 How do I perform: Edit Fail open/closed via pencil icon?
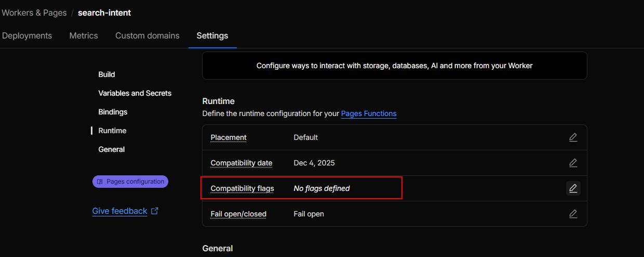click(573, 214)
